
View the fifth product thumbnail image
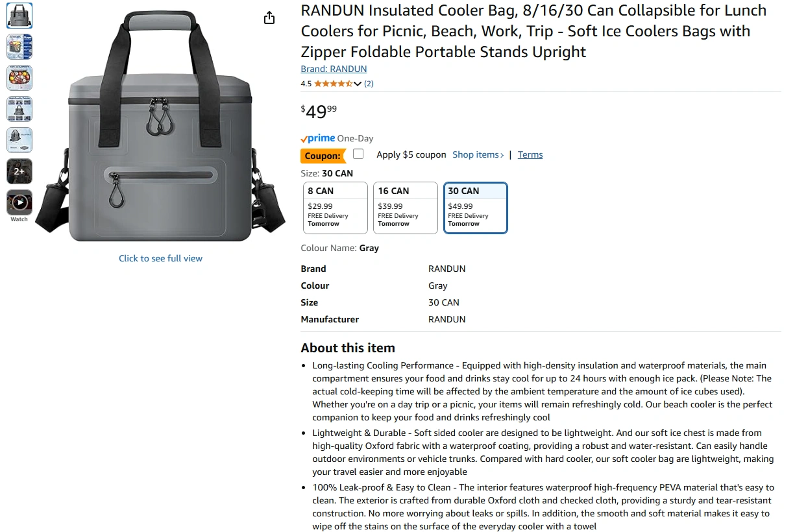coord(19,140)
